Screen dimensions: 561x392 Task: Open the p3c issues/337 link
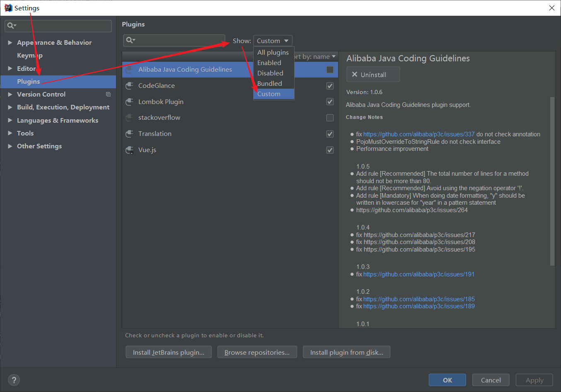coord(419,134)
